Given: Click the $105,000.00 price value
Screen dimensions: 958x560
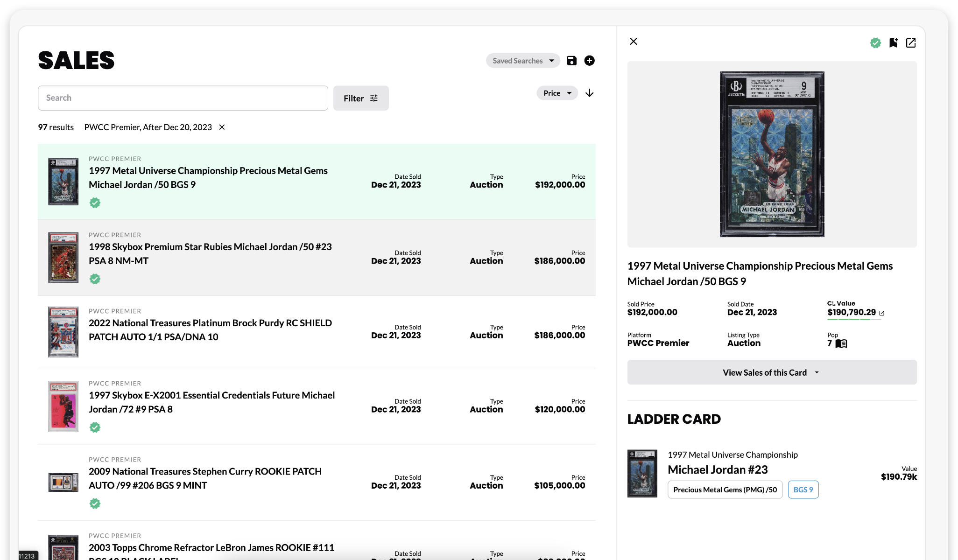Looking at the screenshot, I should click(x=559, y=485).
